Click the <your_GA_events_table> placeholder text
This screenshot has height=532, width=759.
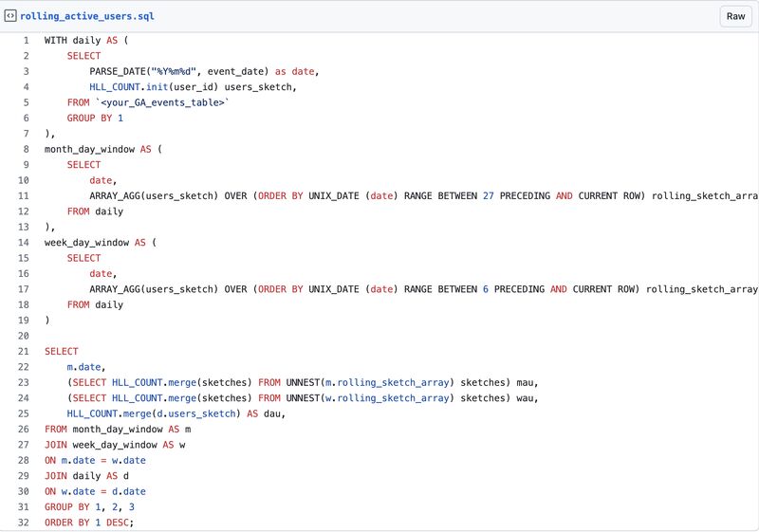(x=162, y=102)
